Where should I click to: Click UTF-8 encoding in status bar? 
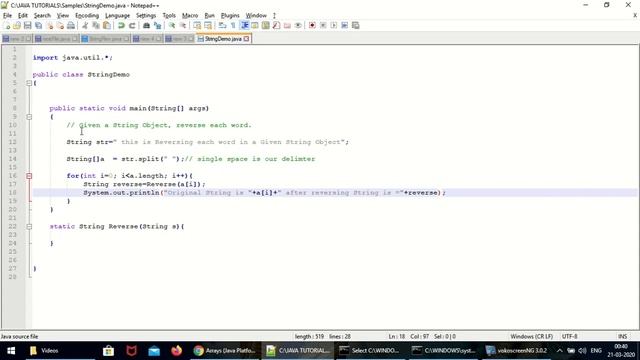569,336
